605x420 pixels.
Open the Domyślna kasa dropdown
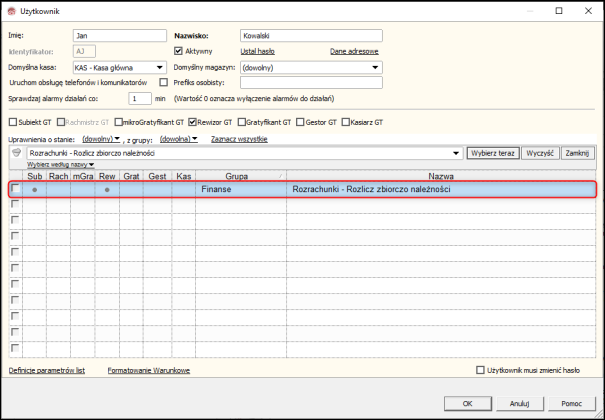point(159,67)
